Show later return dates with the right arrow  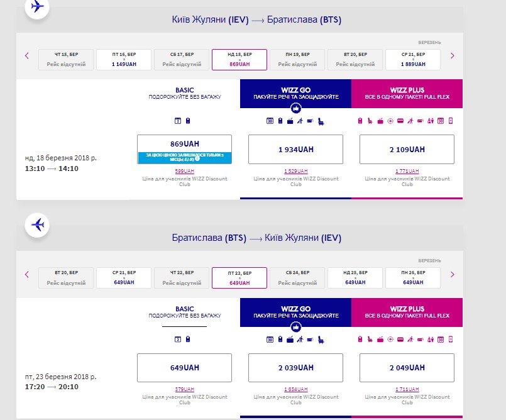[452, 274]
